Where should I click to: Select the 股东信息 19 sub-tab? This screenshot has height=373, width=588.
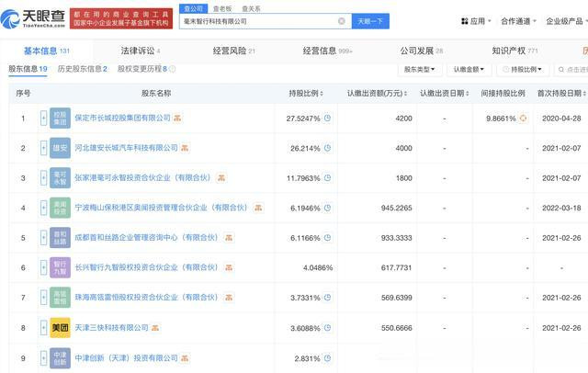[x=28, y=69]
